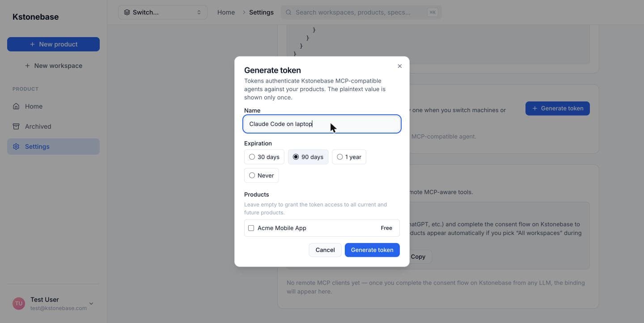
Task: Select the 90 days expiration option
Action: click(x=308, y=157)
